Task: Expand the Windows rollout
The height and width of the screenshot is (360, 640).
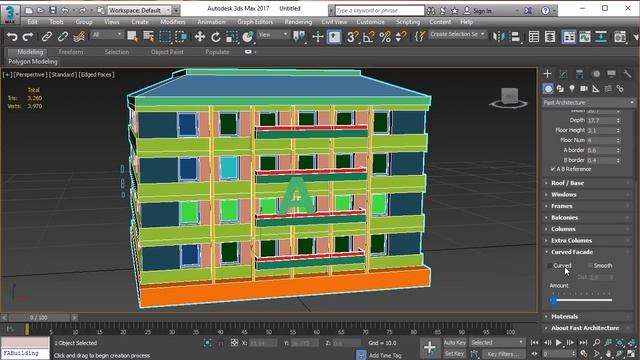Action: (589, 195)
